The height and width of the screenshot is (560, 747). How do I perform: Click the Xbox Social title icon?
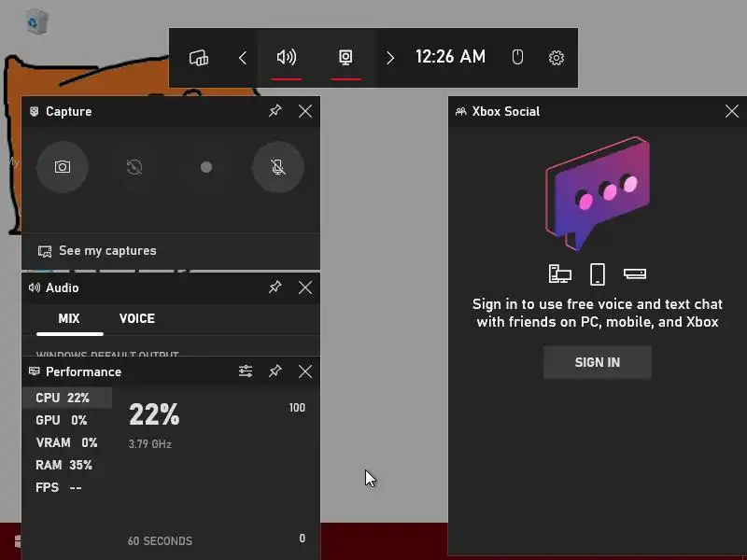tap(460, 111)
